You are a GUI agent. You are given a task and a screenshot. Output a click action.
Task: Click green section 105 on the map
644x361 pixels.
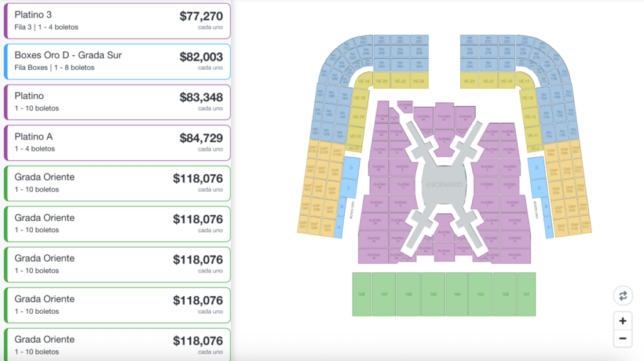433,294
